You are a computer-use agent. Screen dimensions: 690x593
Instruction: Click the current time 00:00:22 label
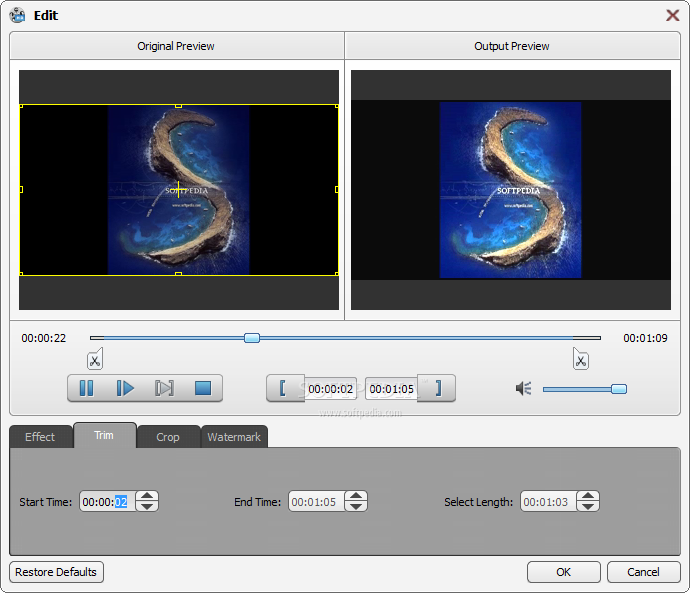[44, 338]
